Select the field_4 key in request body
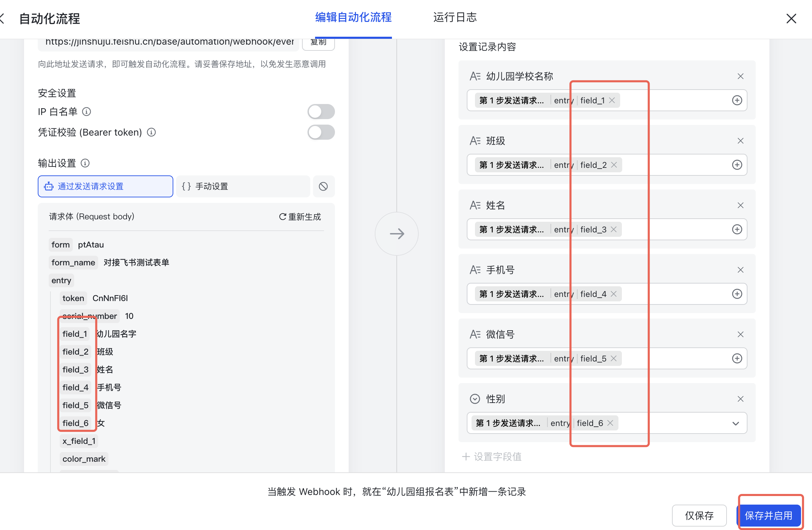 coord(75,388)
